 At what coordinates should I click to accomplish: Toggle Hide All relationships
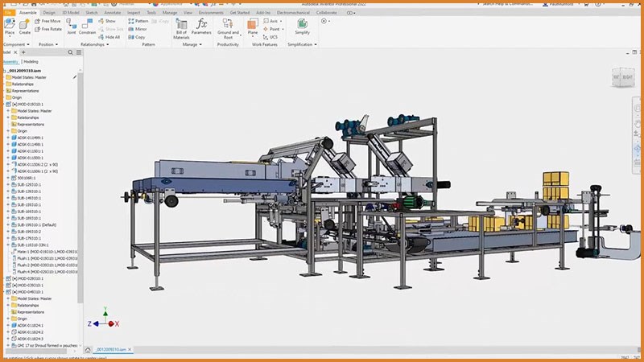click(111, 37)
